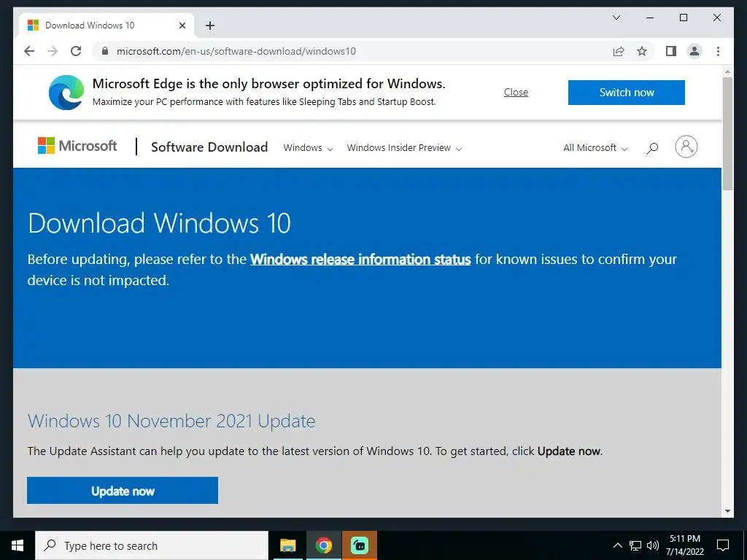This screenshot has height=560, width=747.
Task: Go back to the previous page
Action: [29, 51]
